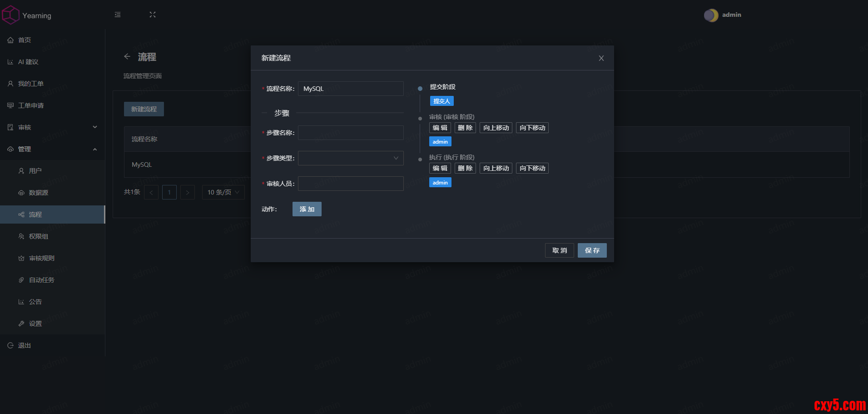The width and height of the screenshot is (868, 414).
Task: Select page 1 in pagination
Action: coord(169,192)
